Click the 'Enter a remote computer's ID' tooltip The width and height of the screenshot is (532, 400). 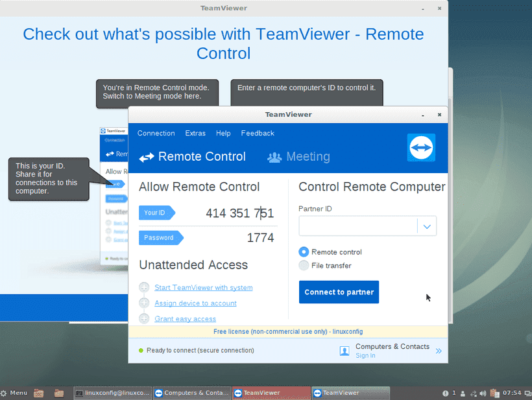click(x=307, y=93)
